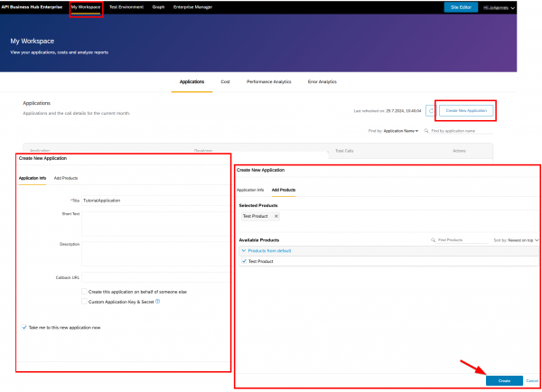The width and height of the screenshot is (542, 392).
Task: Open the Sort by Newest on top dropdown
Action: tap(517, 240)
